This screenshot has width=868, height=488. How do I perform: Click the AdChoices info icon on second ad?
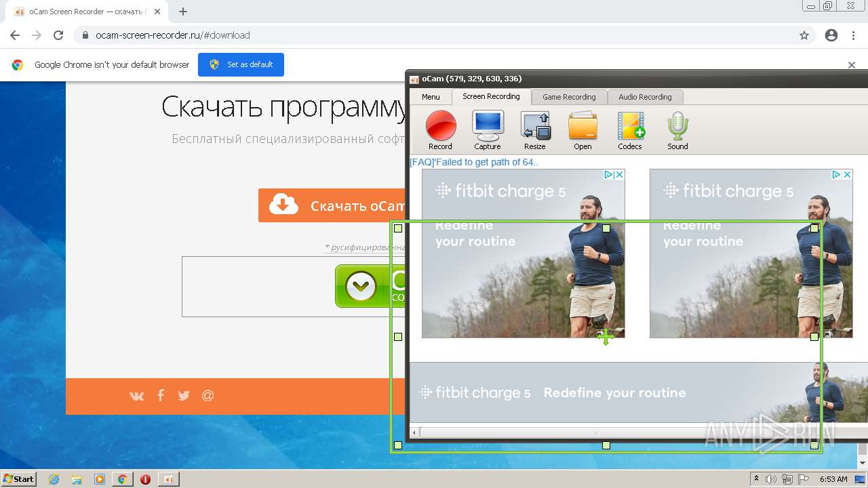[x=837, y=174]
